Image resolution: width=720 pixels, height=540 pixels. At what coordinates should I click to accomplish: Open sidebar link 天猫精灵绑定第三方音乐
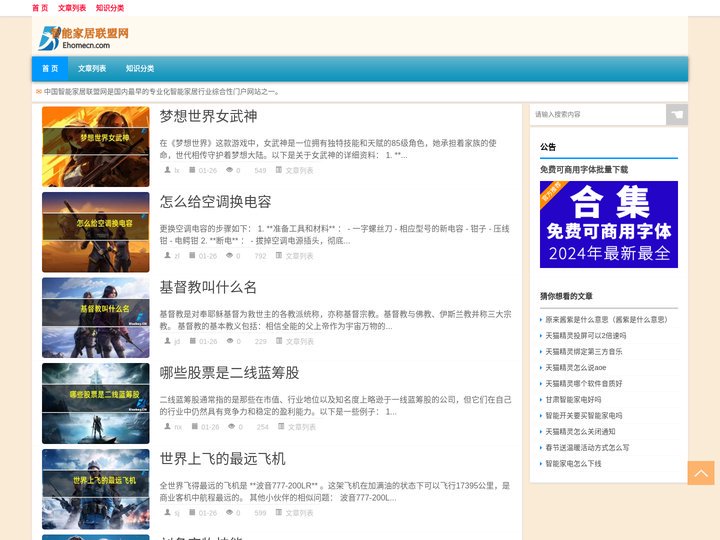tap(584, 352)
